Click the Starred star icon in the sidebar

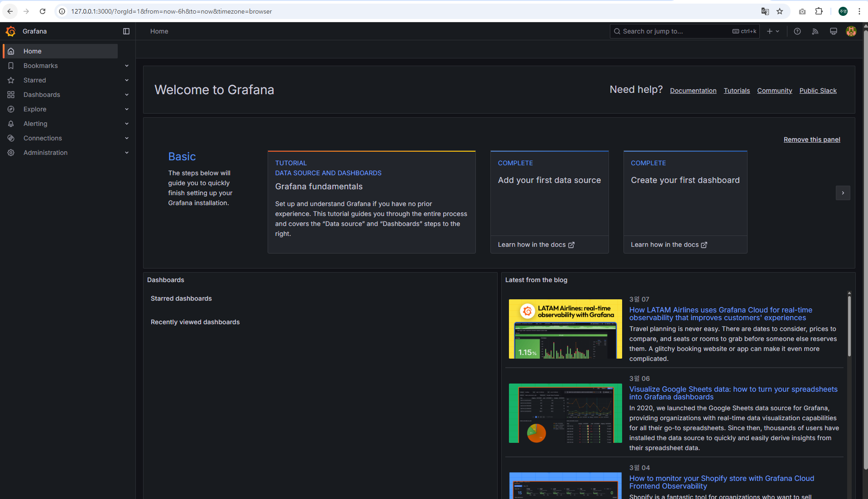click(11, 80)
